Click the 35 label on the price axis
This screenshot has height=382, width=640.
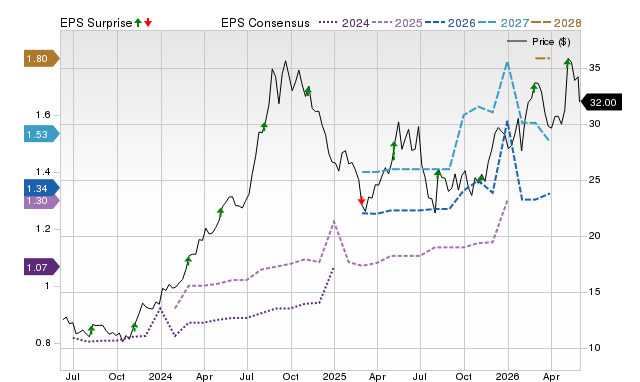click(594, 68)
